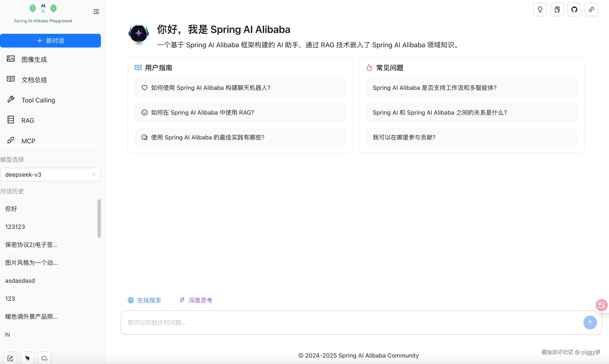Viewport: 609px width, 364px height.
Task: Click the smiley icon on the RAG question
Action: (x=144, y=112)
